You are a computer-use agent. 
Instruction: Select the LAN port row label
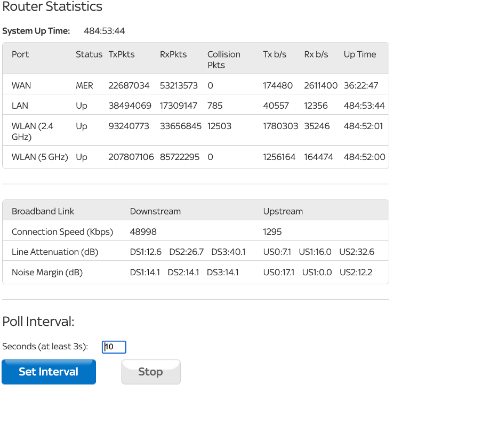click(20, 106)
